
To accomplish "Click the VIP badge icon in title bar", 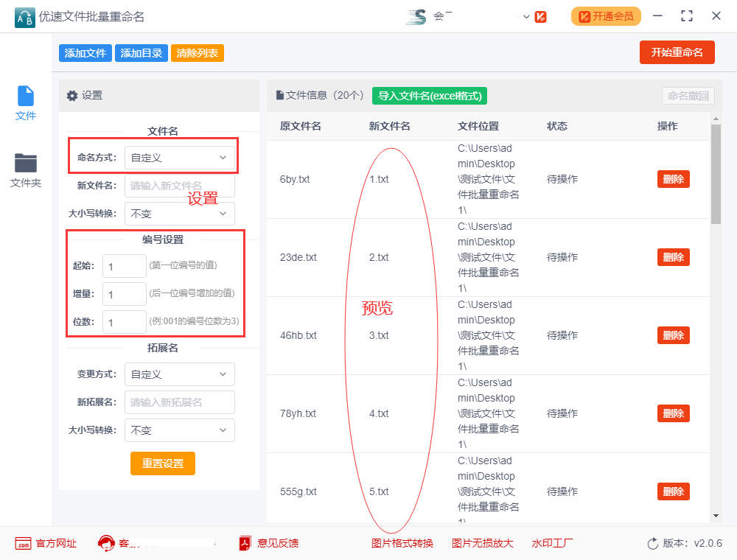I will coord(542,15).
